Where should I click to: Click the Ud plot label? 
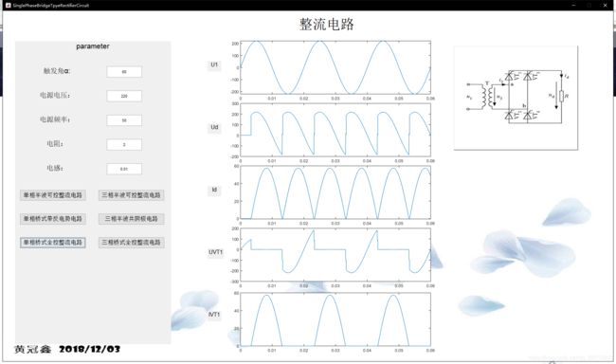(214, 127)
